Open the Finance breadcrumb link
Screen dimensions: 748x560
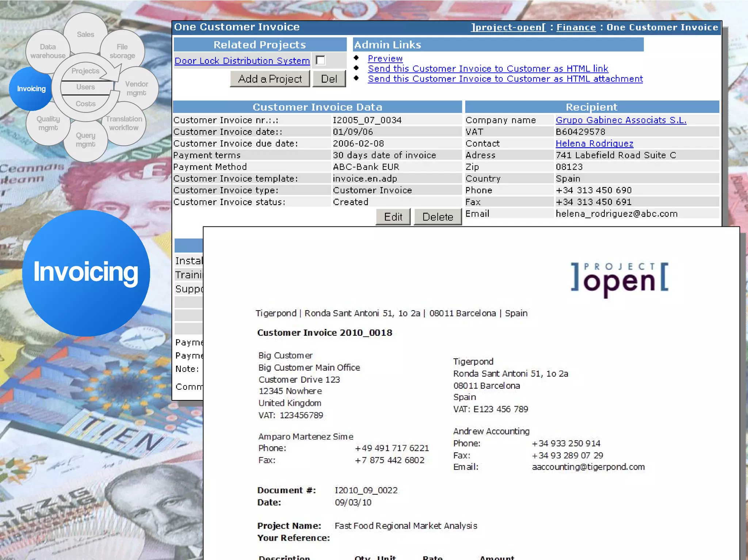(x=576, y=27)
